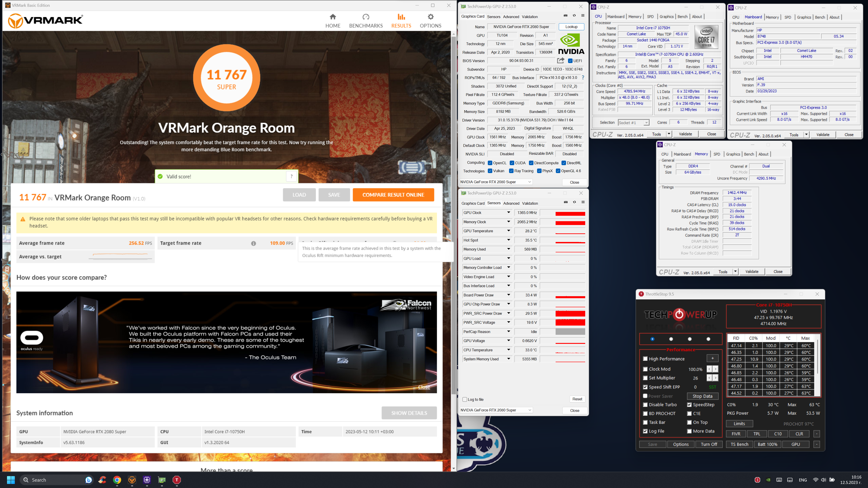This screenshot has width=868, height=488.
Task: Switch to Advanced tab in GPU-Z Graphics Card
Action: coord(511,17)
